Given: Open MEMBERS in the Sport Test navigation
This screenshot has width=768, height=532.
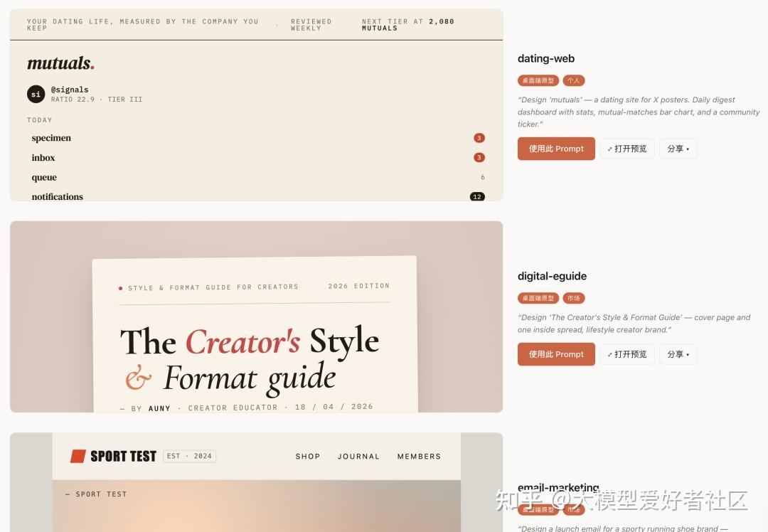Looking at the screenshot, I should tap(419, 457).
